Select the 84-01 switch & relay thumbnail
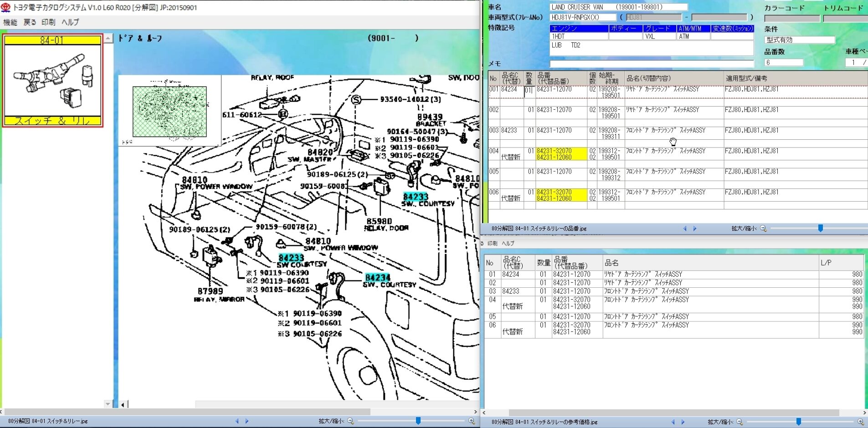The image size is (868, 428). (52, 81)
